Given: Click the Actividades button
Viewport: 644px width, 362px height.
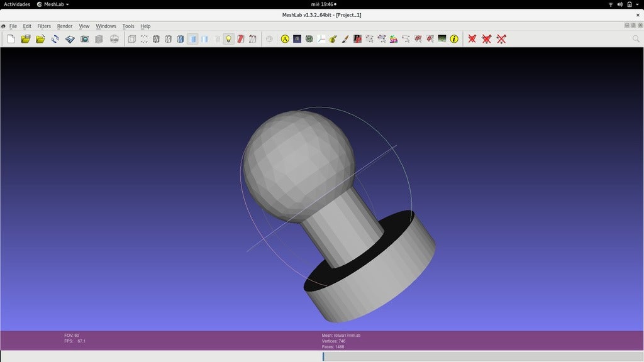Looking at the screenshot, I should pos(17,4).
